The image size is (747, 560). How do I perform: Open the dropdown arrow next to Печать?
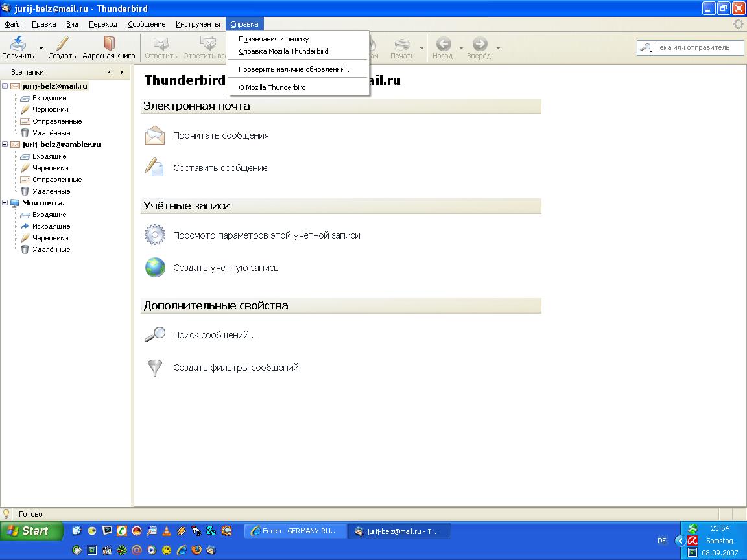421,48
